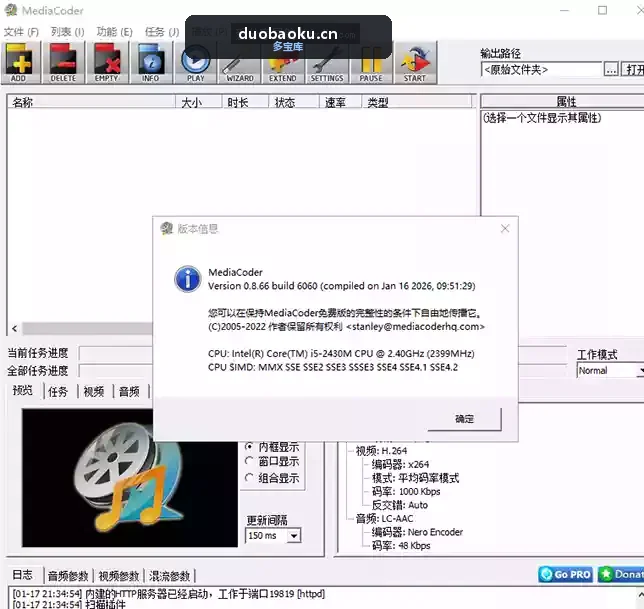
Task: Open the 任务 (J) menu
Action: 162,32
